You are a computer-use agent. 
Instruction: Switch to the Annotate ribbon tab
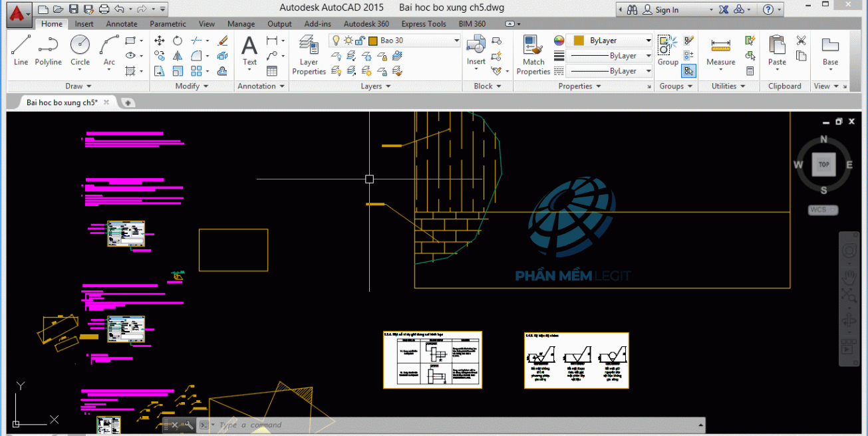(x=122, y=24)
